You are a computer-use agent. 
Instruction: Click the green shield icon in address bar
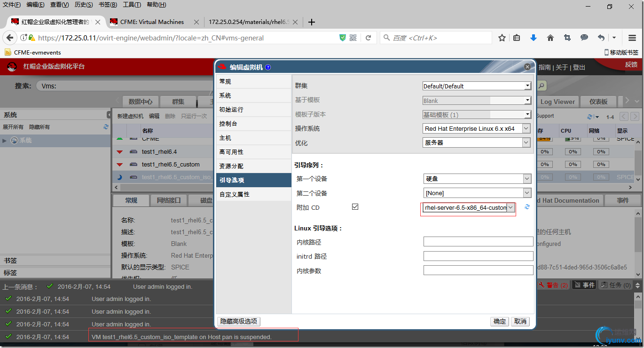click(x=343, y=38)
